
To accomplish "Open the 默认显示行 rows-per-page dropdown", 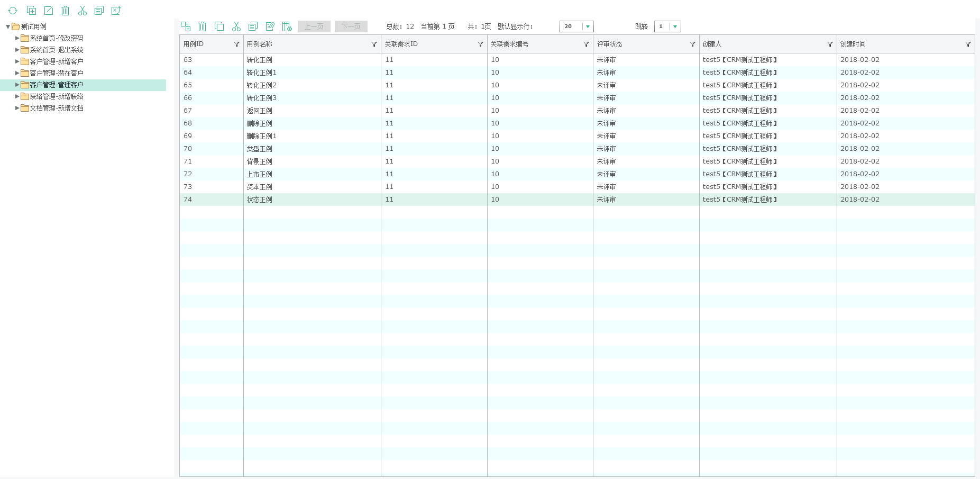I will click(588, 26).
